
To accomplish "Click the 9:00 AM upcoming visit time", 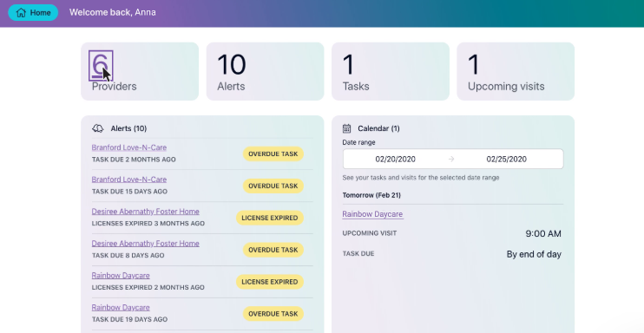I will point(543,234).
